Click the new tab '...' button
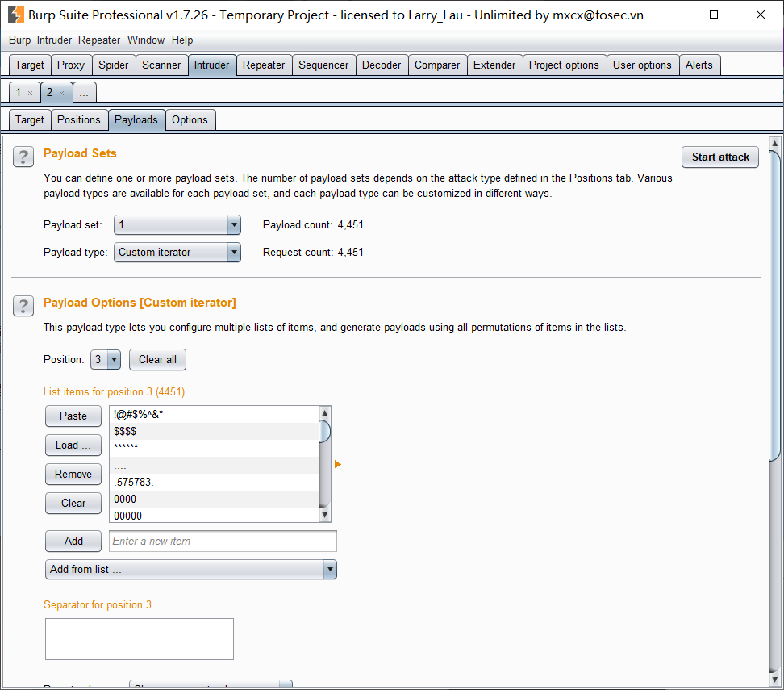The image size is (784, 690). [84, 93]
